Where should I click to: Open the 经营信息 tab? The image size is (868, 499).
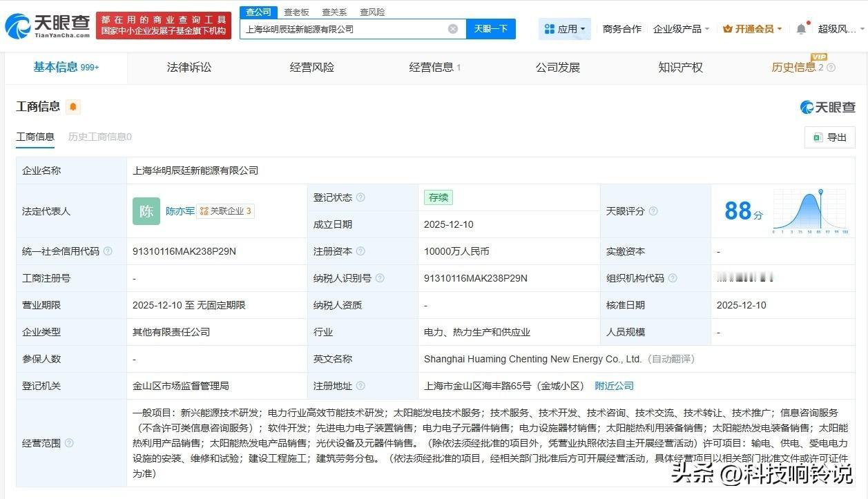434,67
